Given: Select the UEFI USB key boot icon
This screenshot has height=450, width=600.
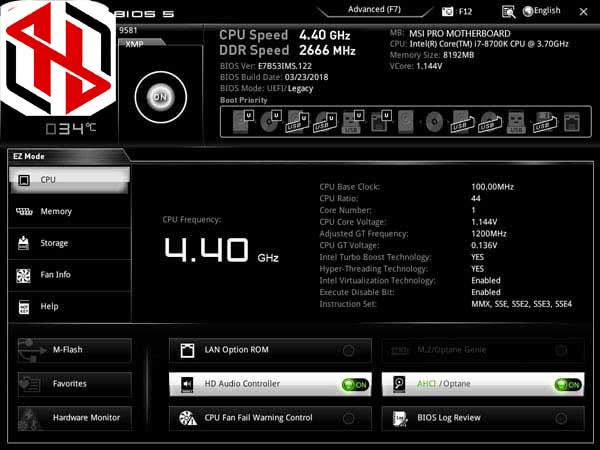Looking at the screenshot, I should point(352,122).
